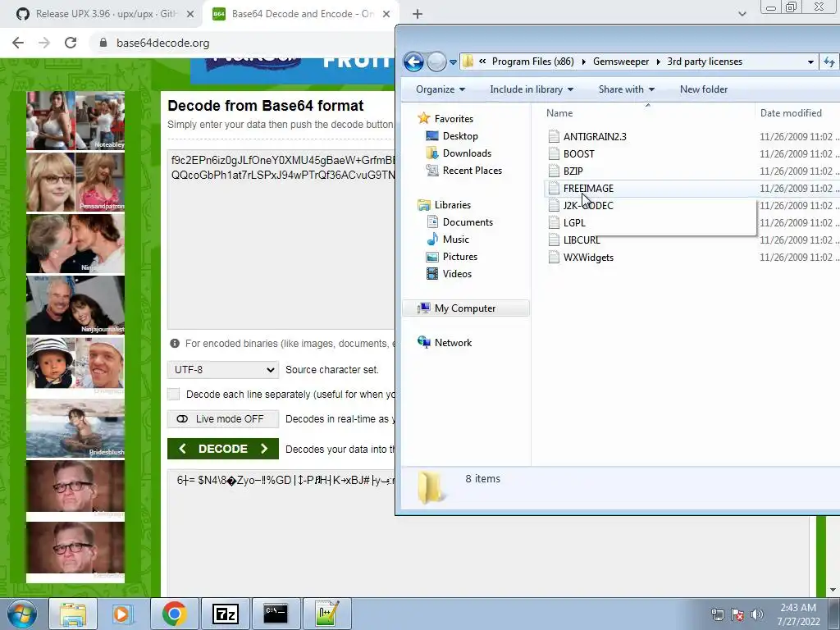
Task: Sort files by Date modified column
Action: (x=791, y=113)
